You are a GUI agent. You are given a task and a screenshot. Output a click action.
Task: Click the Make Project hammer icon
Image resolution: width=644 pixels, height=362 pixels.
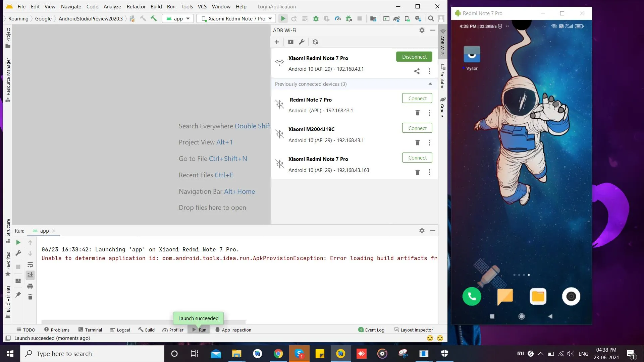tap(154, 18)
